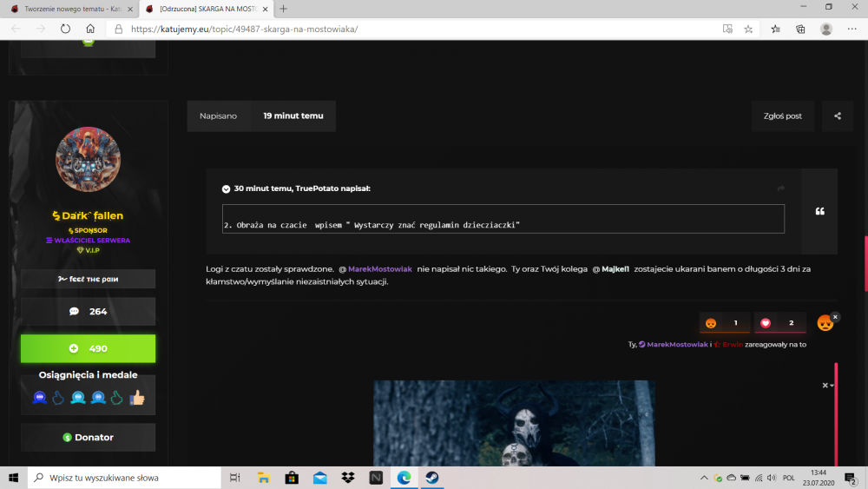
Task: View site security lock info
Action: click(118, 29)
